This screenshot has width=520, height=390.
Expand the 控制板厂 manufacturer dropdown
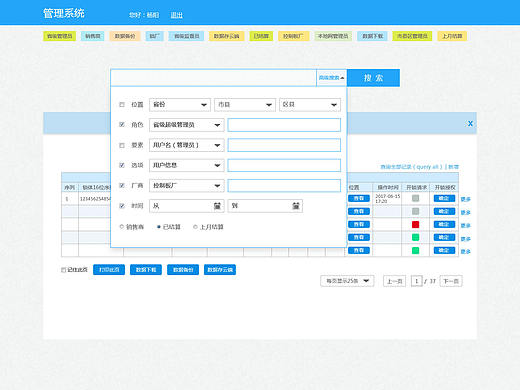coord(187,186)
